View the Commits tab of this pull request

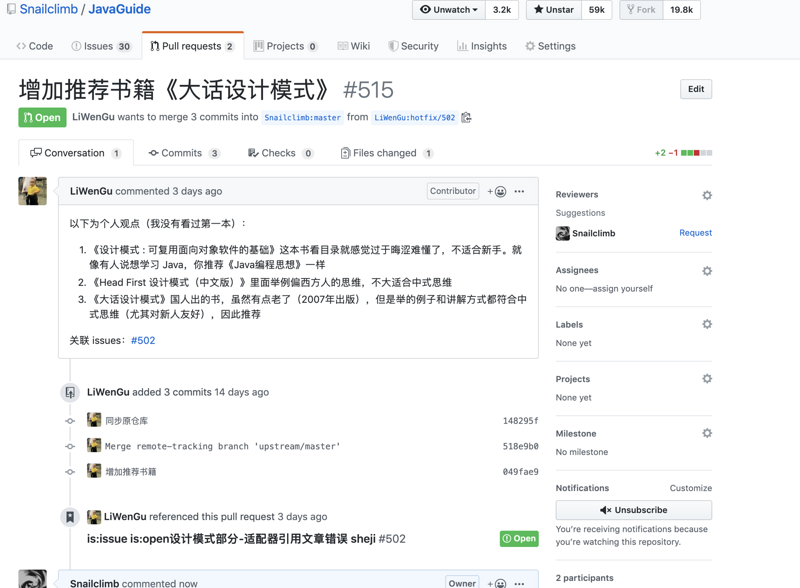tap(184, 152)
